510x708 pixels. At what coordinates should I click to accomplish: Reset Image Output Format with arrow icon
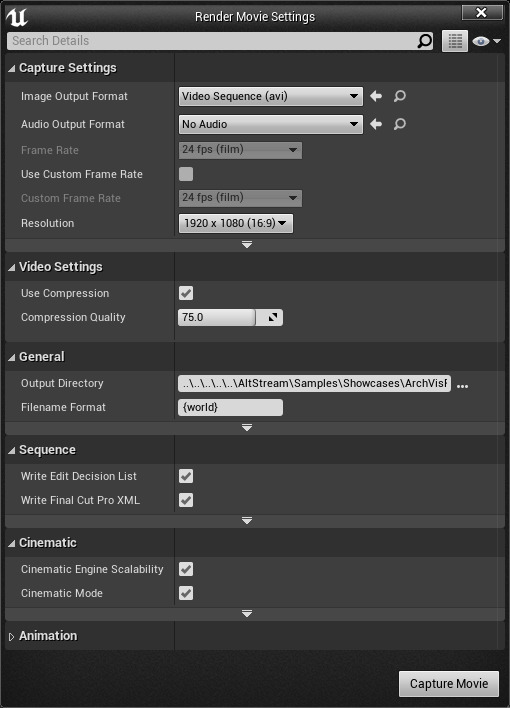(x=376, y=96)
